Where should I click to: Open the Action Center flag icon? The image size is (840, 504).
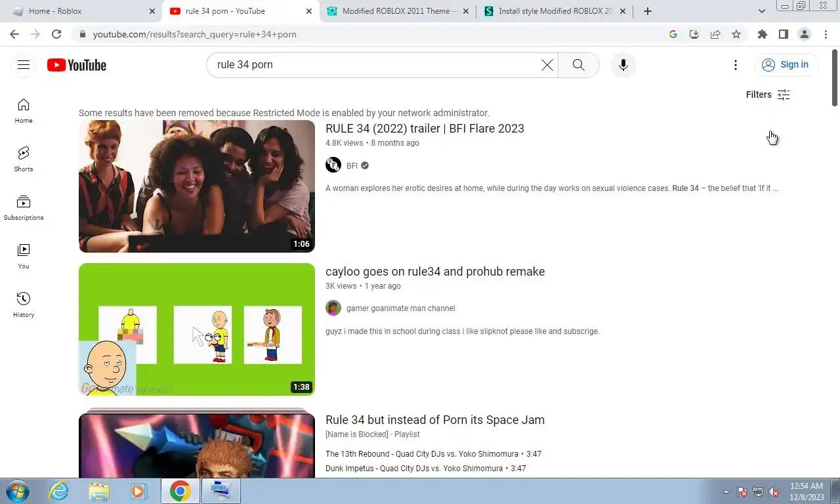coord(742,492)
